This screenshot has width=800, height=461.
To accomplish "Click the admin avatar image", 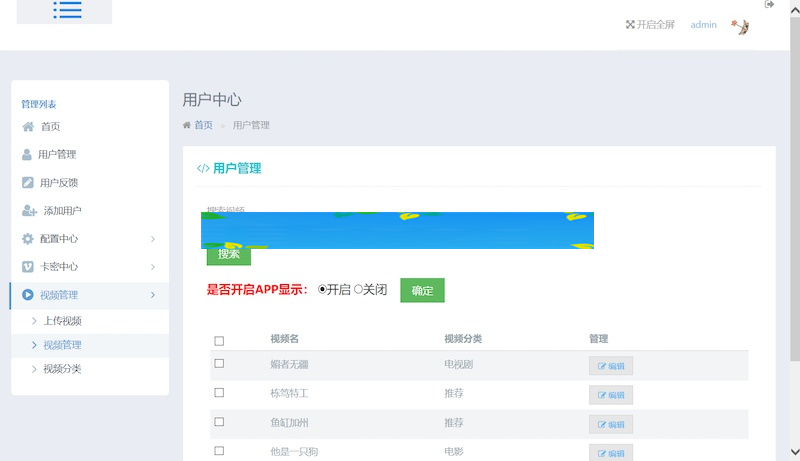I will 740,26.
